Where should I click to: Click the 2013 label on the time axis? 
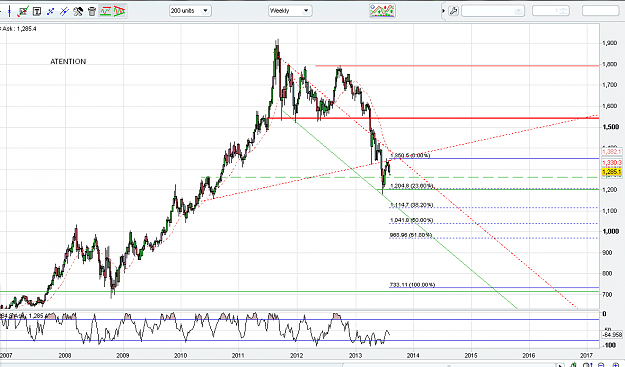(355, 355)
